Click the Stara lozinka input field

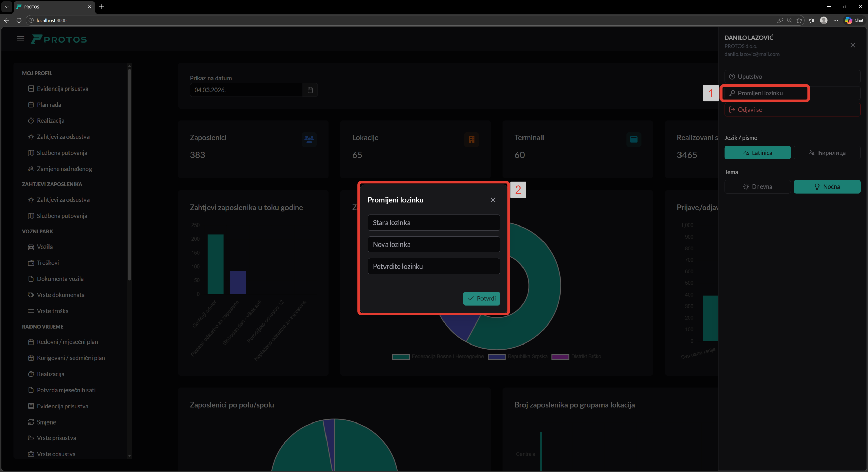pos(433,223)
